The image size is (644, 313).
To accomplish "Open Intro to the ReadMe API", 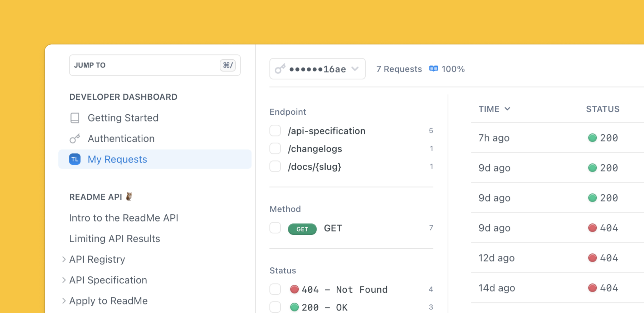I will (x=124, y=218).
